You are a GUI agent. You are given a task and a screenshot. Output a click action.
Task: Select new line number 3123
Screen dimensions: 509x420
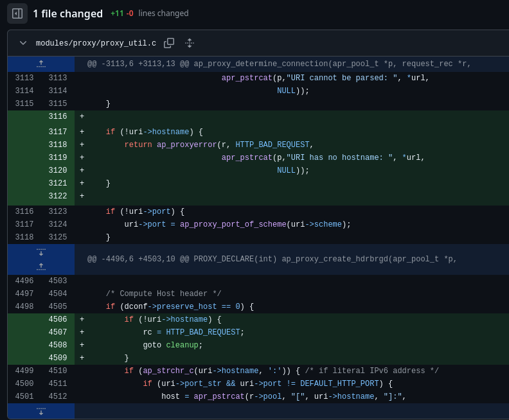pos(57,211)
